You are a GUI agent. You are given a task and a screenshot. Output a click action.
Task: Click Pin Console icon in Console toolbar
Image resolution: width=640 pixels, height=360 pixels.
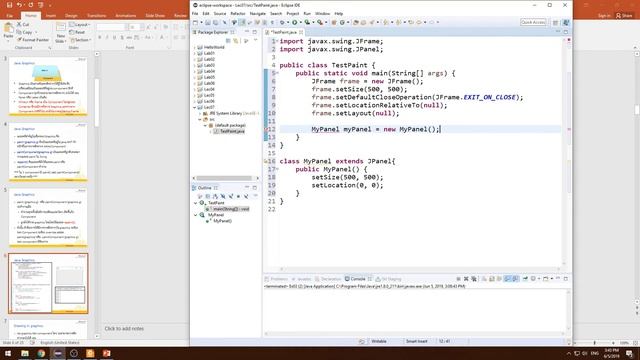[525, 279]
